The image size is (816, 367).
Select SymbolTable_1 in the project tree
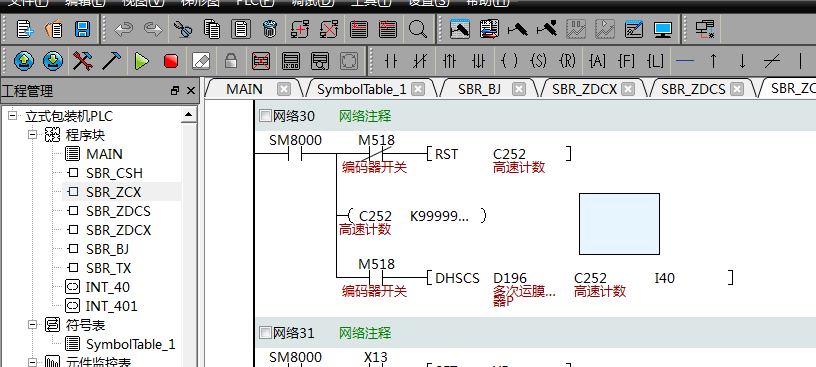131,344
